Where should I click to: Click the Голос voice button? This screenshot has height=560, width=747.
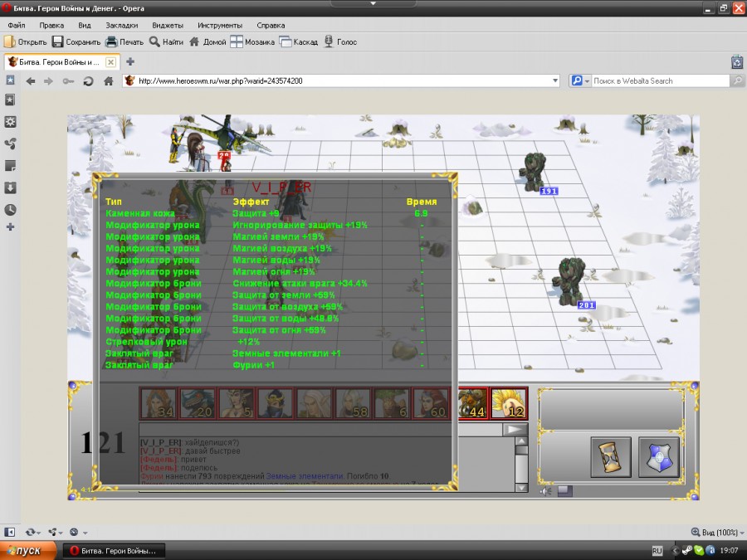[x=340, y=42]
